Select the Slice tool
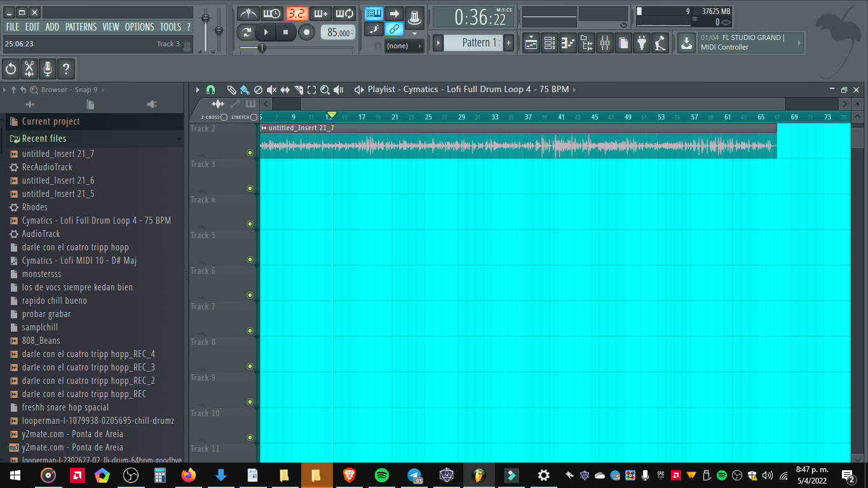 [298, 90]
